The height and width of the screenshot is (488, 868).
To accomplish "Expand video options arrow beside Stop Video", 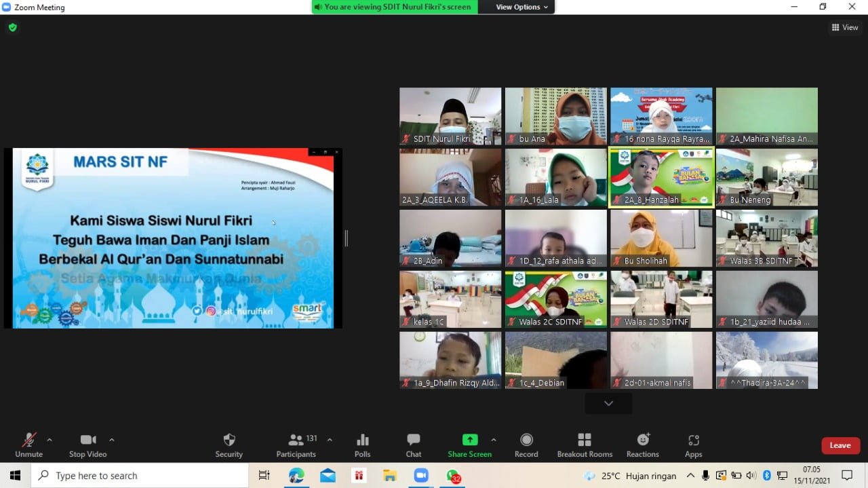I will pyautogui.click(x=112, y=440).
